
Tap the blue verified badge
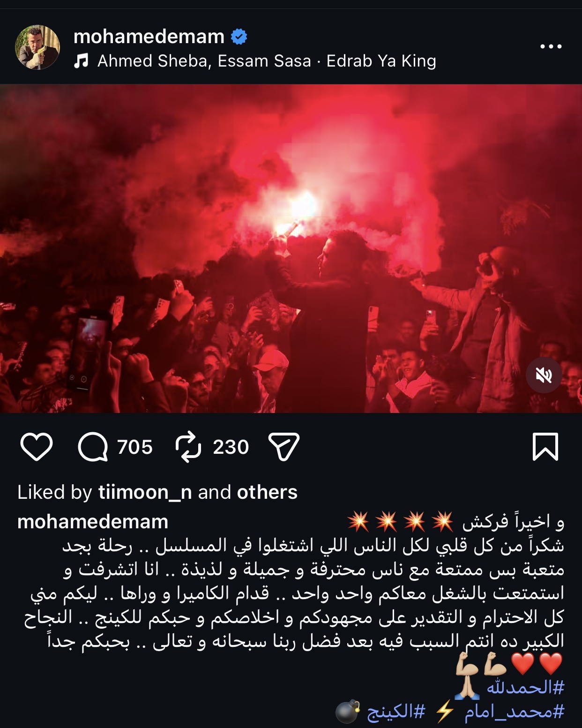(x=239, y=37)
